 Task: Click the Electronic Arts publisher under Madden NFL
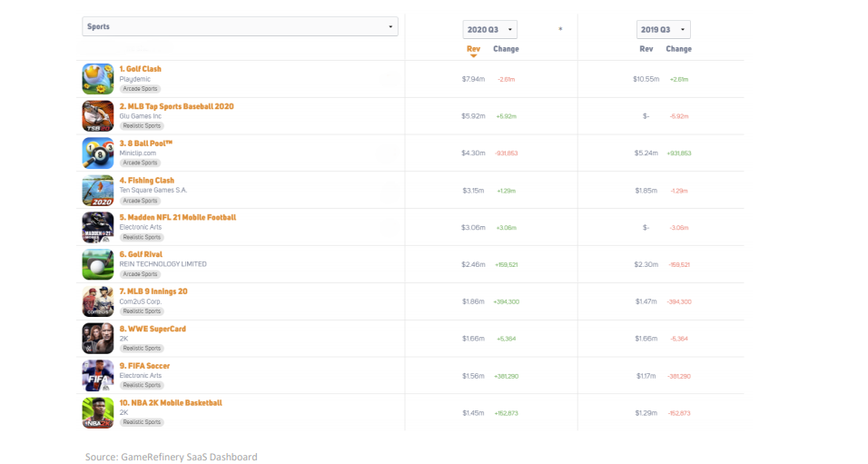142,227
